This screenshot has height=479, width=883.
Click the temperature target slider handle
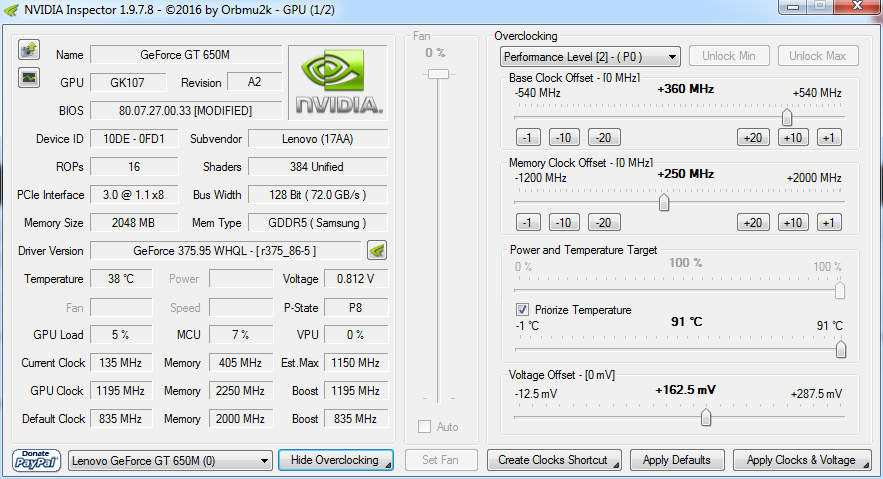[x=841, y=349]
